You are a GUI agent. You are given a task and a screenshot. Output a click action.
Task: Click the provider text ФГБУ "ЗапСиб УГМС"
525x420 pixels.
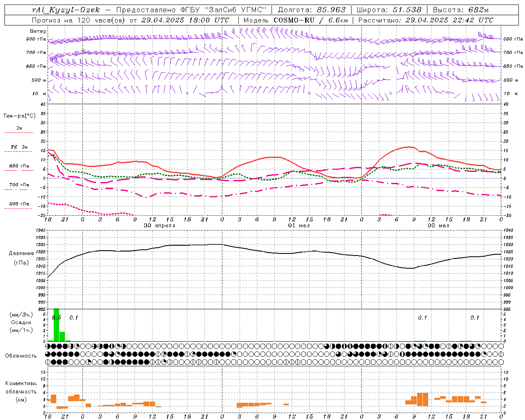224,10
